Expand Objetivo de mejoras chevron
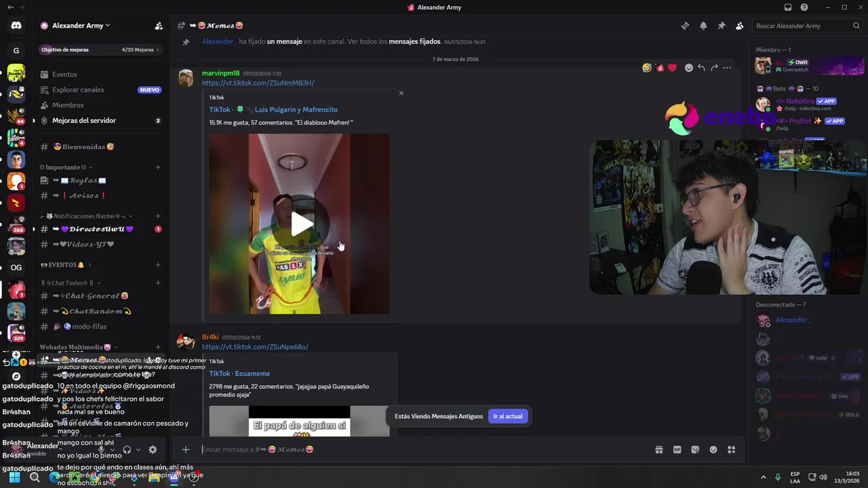This screenshot has width=868, height=488. [157, 49]
